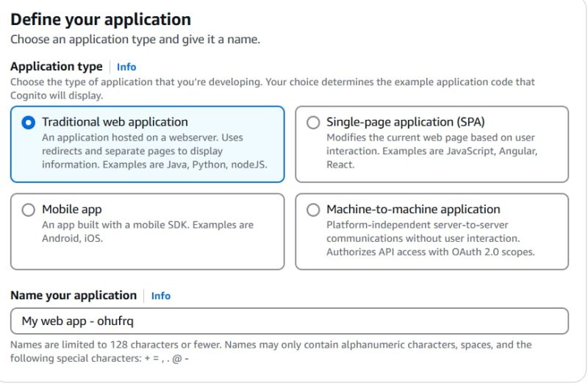Click the 'Define your application' heading
This screenshot has width=588, height=386.
point(101,20)
